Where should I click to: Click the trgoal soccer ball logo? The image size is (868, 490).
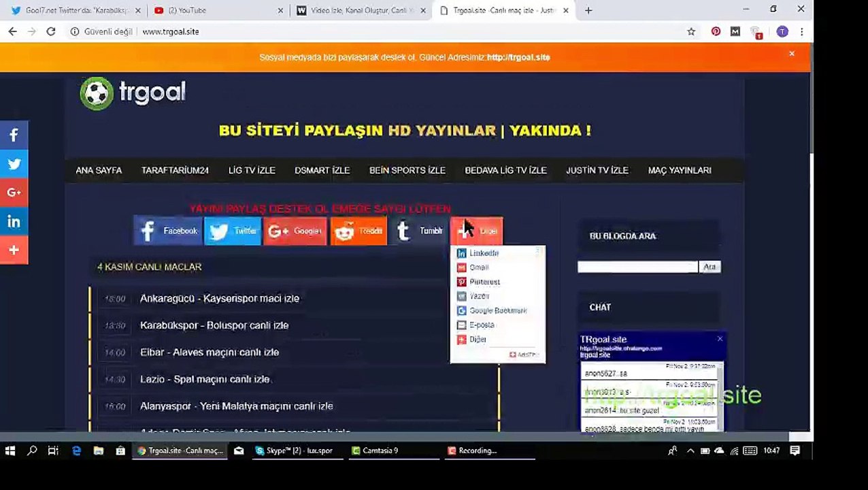pos(97,93)
